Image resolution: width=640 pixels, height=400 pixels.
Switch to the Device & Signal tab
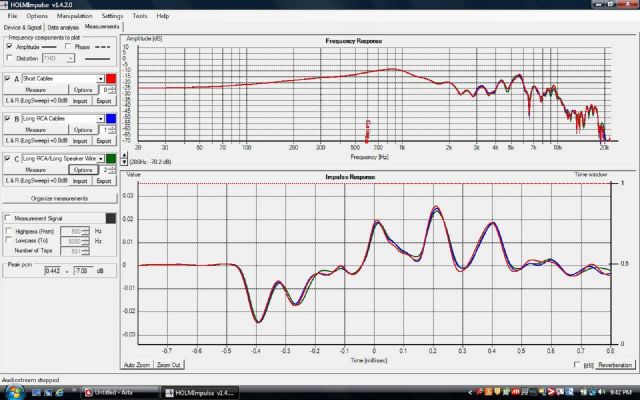coord(22,27)
